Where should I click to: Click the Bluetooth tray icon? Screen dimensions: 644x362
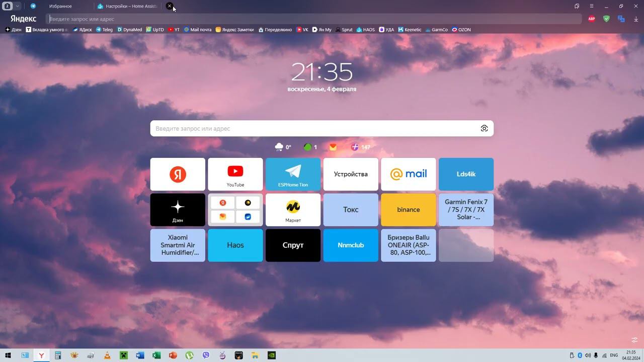tap(580, 355)
